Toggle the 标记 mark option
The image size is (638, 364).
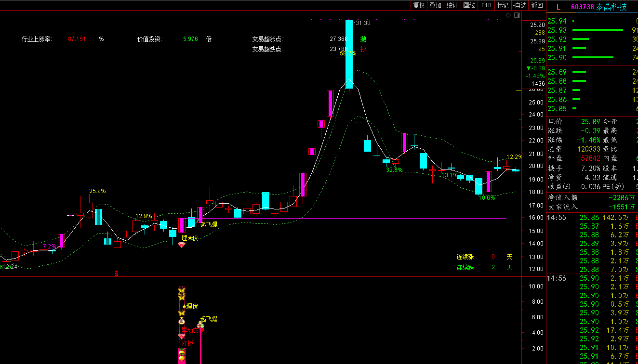(503, 5)
